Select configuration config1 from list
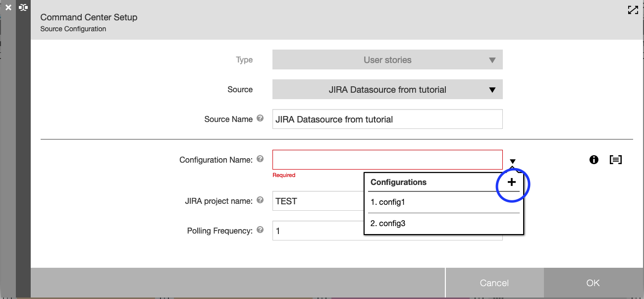The image size is (644, 299). [x=444, y=202]
